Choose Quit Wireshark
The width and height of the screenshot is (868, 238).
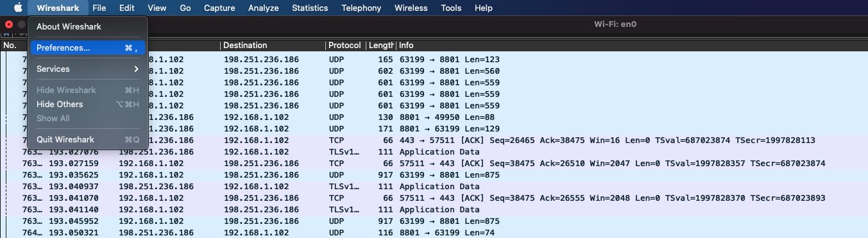pyautogui.click(x=88, y=139)
